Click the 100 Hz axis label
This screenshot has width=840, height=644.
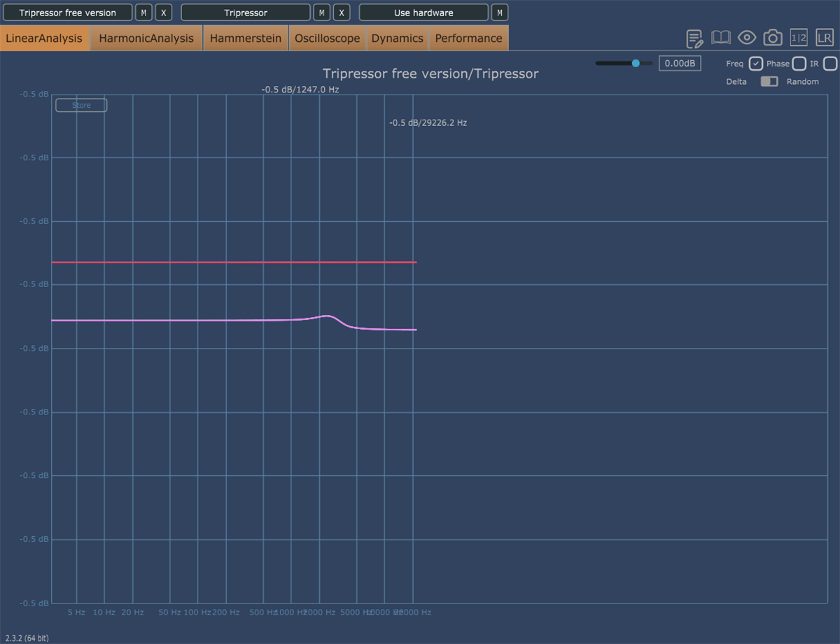pos(197,612)
